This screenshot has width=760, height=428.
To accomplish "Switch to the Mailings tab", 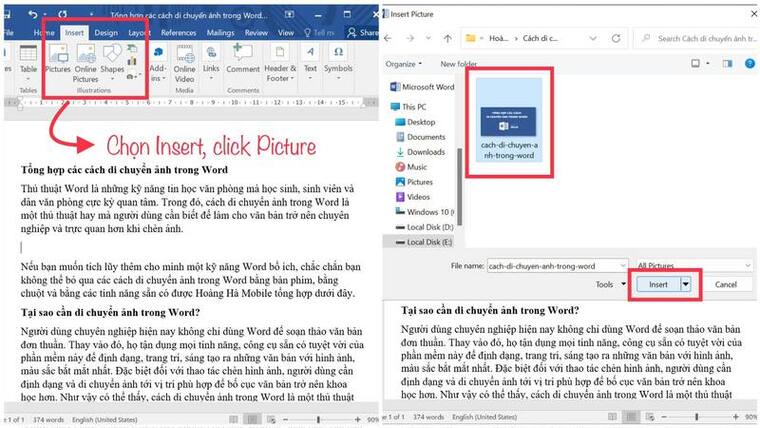I will tap(221, 32).
